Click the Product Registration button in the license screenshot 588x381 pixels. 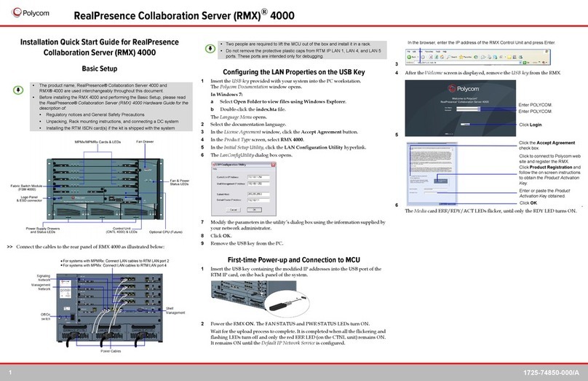(x=440, y=181)
